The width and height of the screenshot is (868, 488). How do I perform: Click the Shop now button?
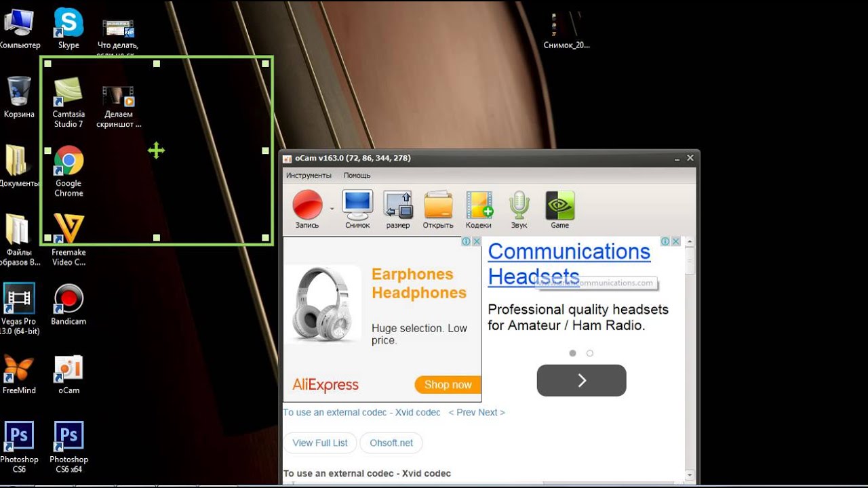click(x=448, y=384)
